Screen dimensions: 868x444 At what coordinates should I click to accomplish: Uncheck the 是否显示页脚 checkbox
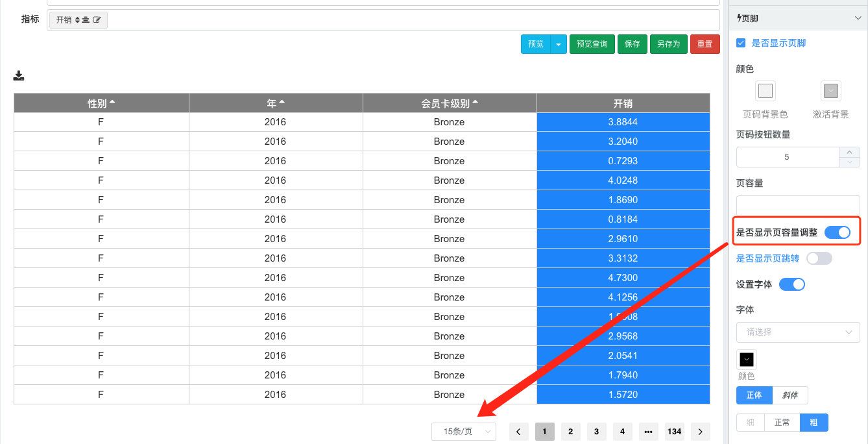click(741, 43)
